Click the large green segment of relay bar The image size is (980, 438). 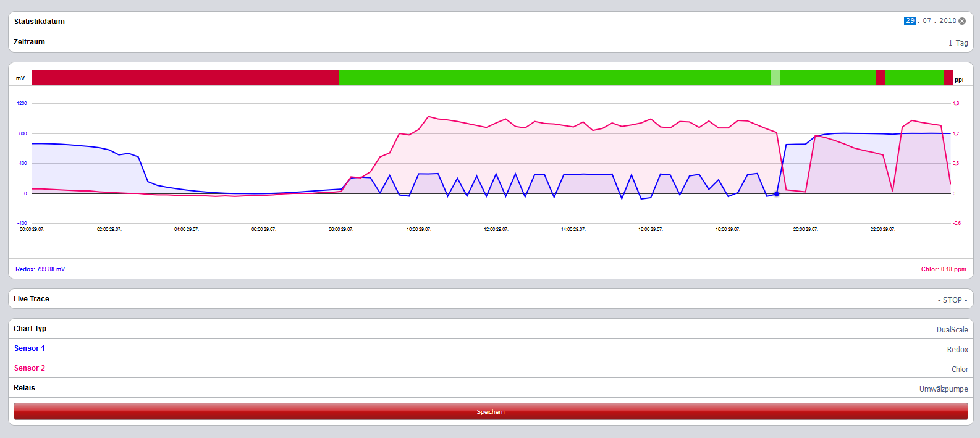pos(554,78)
